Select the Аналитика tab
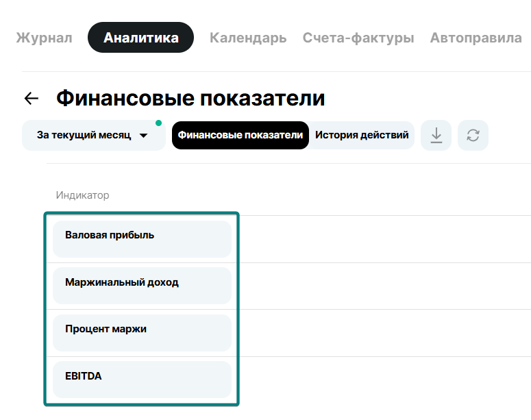This screenshot has height=420, width=531. pos(140,38)
